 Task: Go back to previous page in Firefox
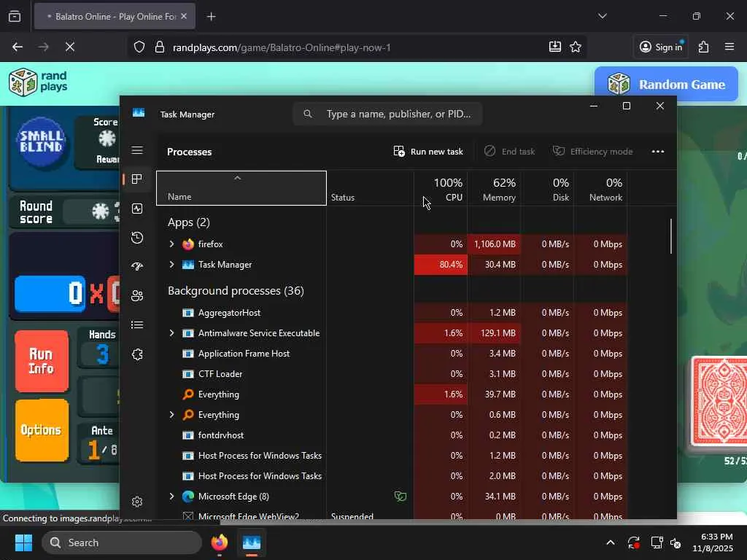coord(18,47)
